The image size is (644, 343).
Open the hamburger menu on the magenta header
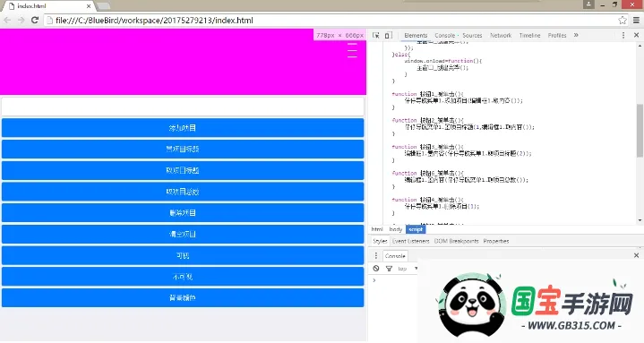[352, 50]
